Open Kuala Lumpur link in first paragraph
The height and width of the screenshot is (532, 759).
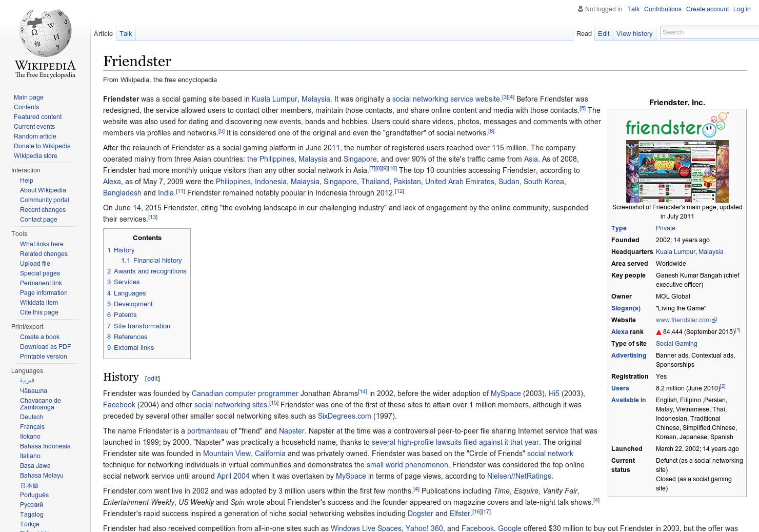[274, 99]
